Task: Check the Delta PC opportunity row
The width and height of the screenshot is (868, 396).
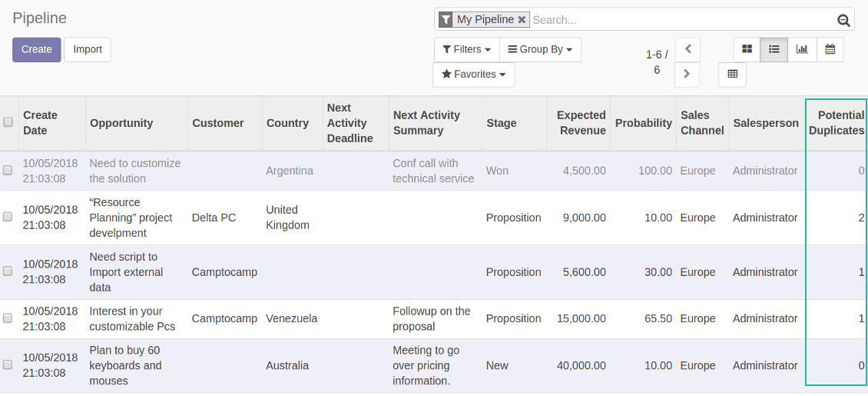Action: click(8, 218)
